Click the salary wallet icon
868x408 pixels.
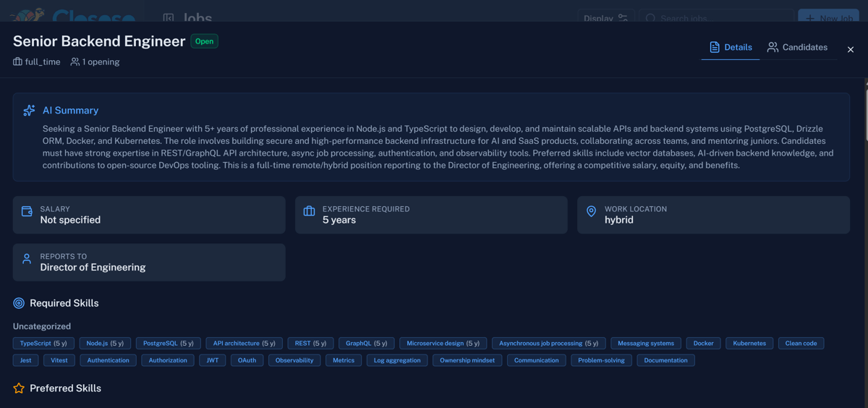(27, 211)
